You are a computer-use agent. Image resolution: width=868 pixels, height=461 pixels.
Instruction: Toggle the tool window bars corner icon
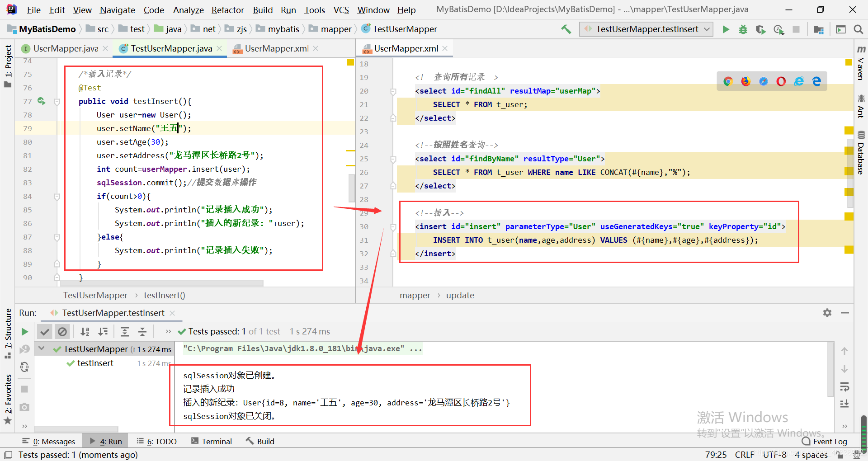click(x=8, y=455)
